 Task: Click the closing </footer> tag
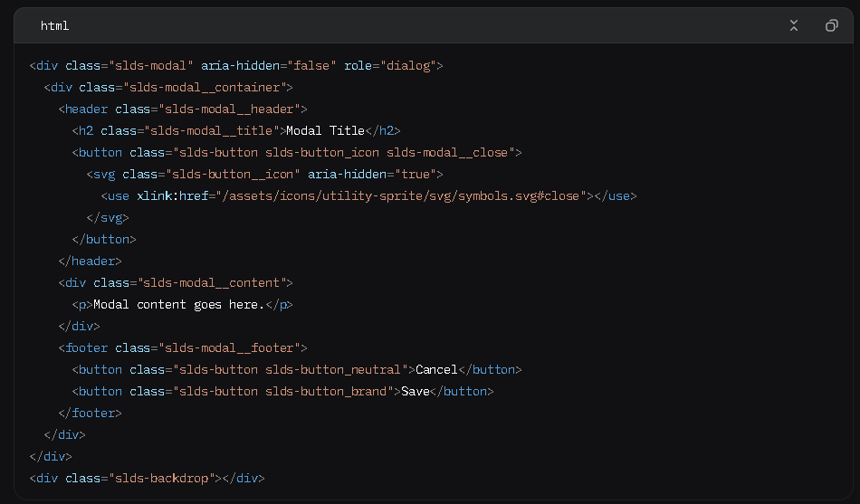90,414
